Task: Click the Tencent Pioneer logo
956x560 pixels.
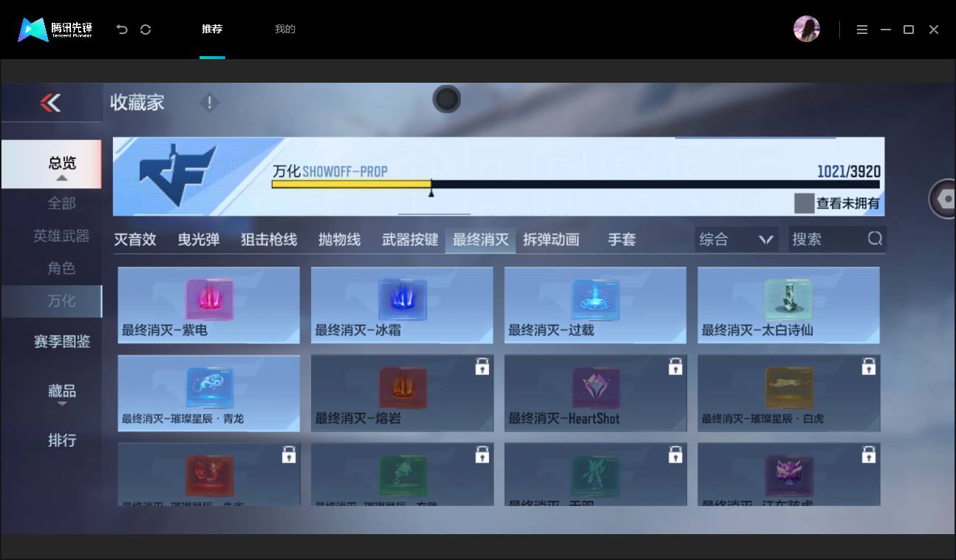Action: (55, 30)
